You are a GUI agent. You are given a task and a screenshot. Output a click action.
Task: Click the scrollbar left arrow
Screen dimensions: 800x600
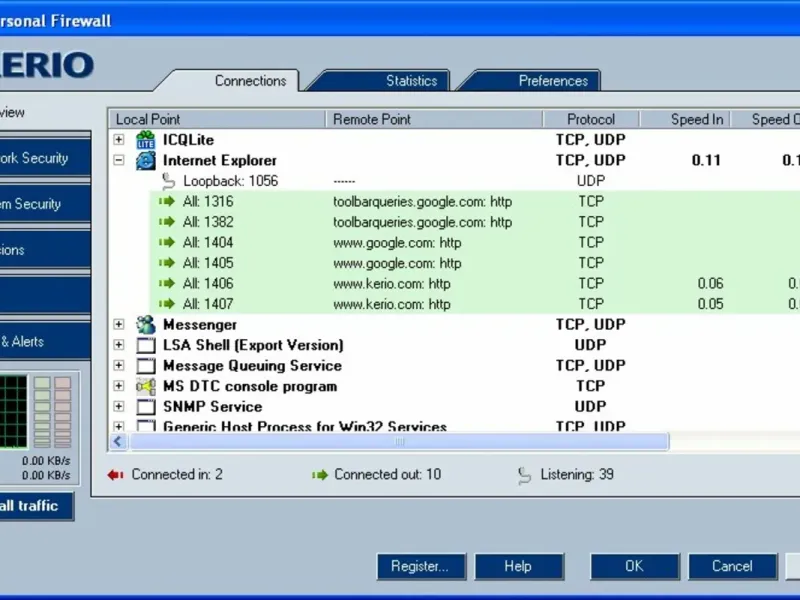118,442
